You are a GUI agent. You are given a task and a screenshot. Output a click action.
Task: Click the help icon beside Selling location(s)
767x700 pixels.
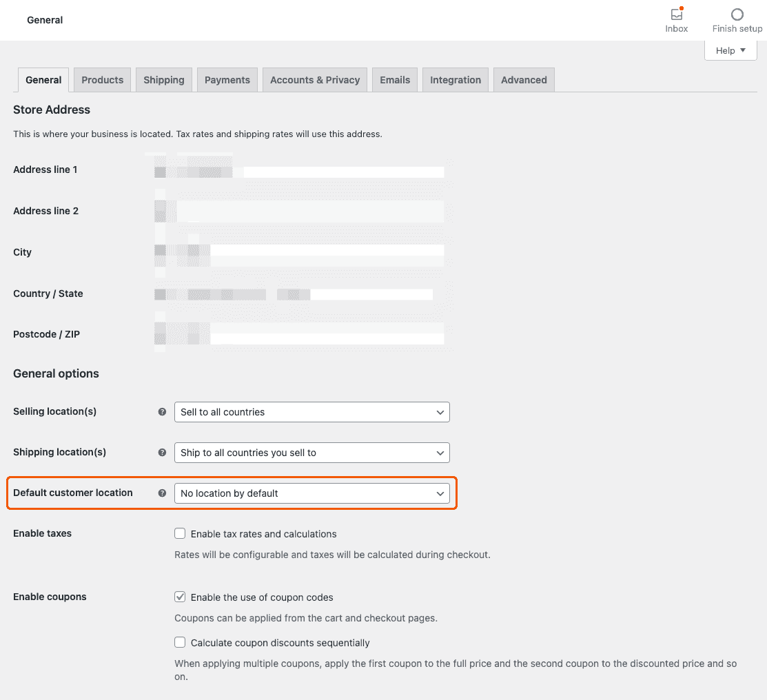[162, 411]
